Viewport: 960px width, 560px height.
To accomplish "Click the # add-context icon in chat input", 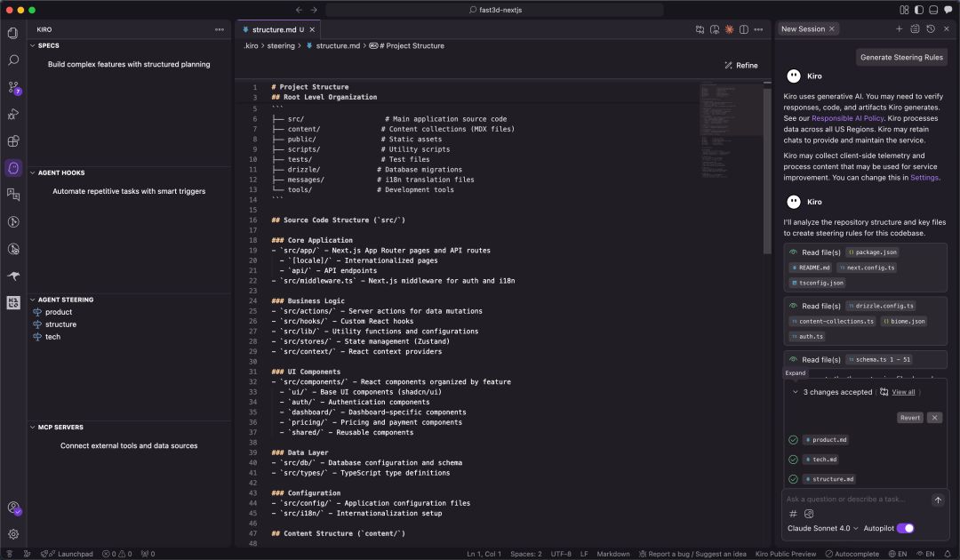I will (792, 514).
